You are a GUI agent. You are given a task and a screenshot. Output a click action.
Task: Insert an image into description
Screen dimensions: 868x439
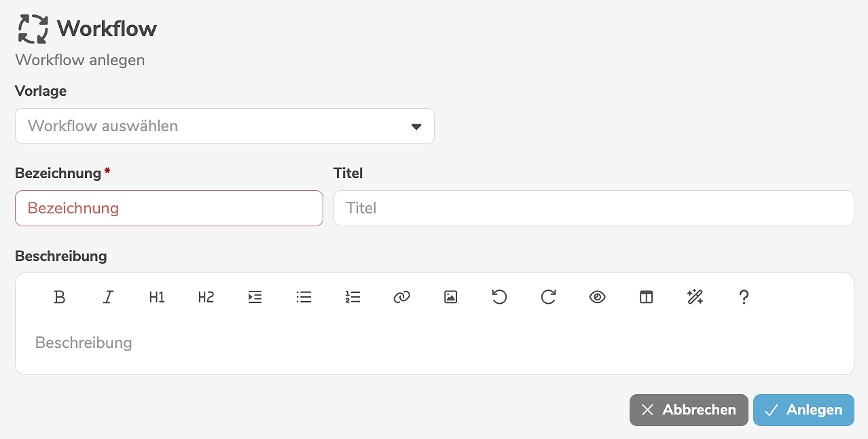450,297
